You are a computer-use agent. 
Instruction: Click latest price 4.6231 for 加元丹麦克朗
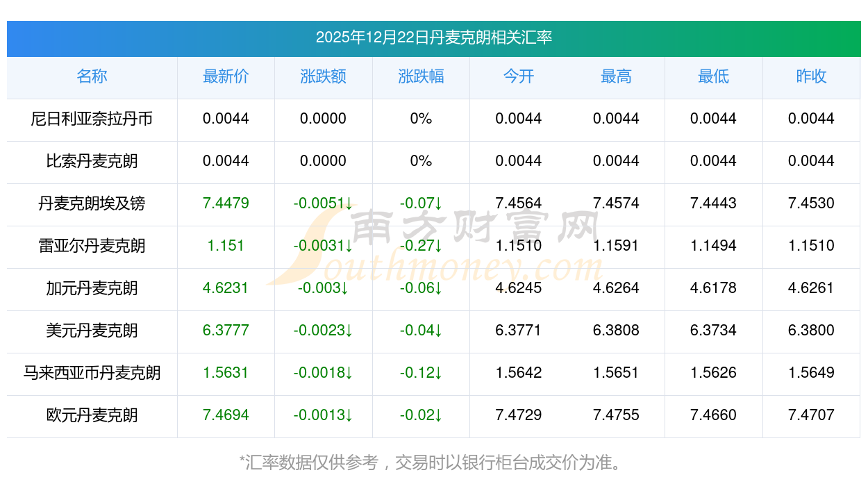coord(226,288)
